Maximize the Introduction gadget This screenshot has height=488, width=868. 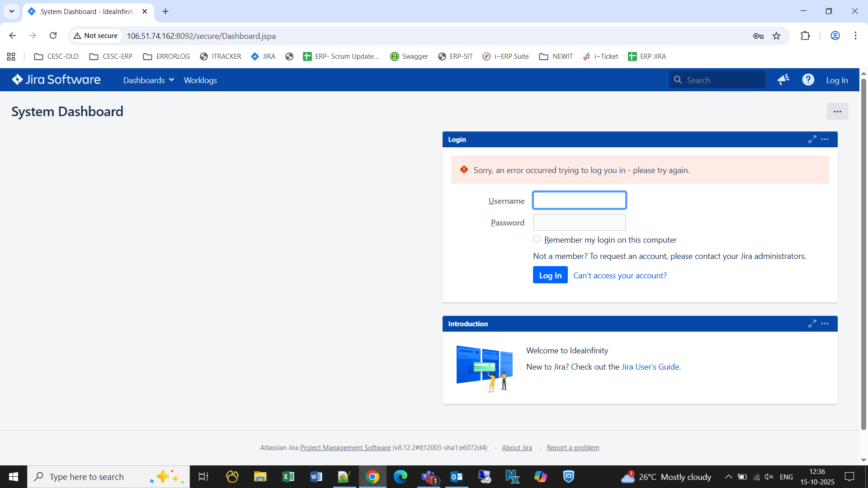812,324
